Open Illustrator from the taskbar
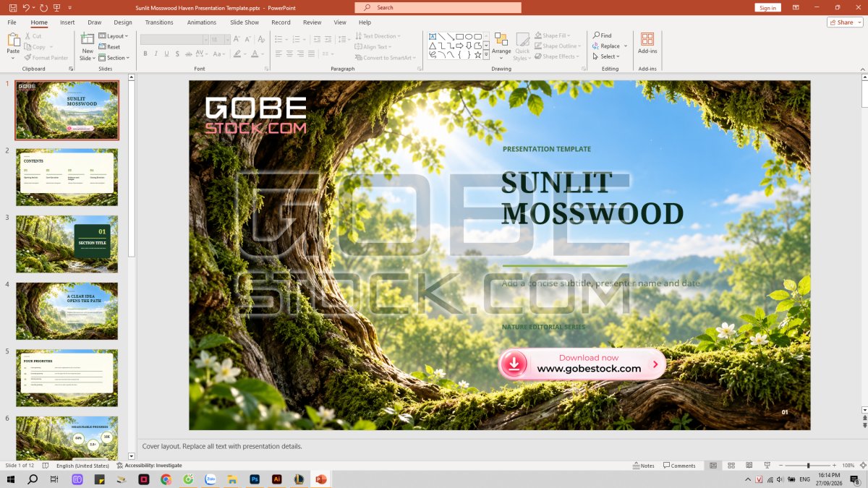Viewport: 868px width, 488px height. coord(276,479)
